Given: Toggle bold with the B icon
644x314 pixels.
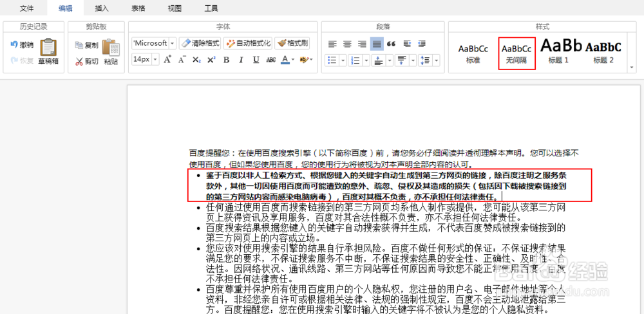Looking at the screenshot, I should coord(226,59).
